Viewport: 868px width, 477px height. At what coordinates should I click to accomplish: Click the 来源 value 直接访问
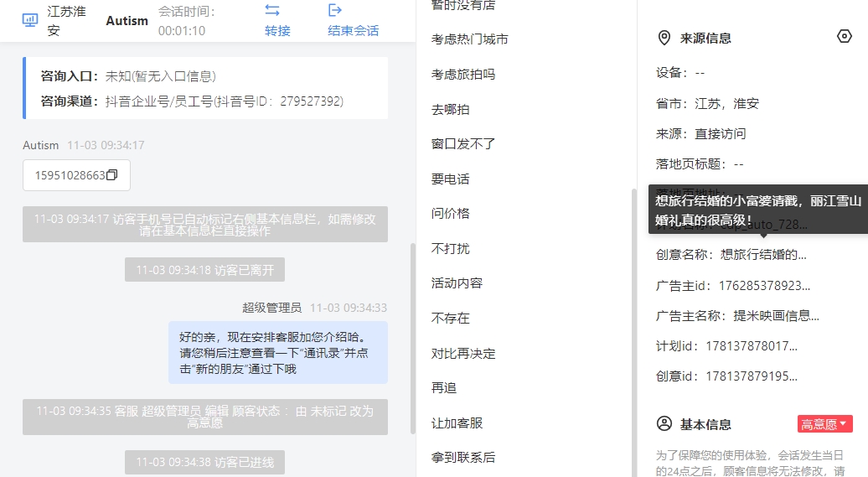[721, 134]
